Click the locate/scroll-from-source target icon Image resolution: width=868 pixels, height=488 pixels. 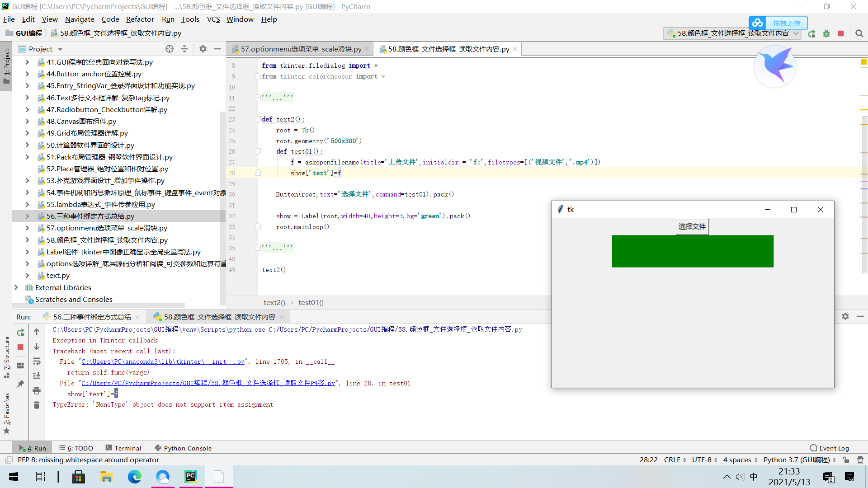[x=170, y=49]
